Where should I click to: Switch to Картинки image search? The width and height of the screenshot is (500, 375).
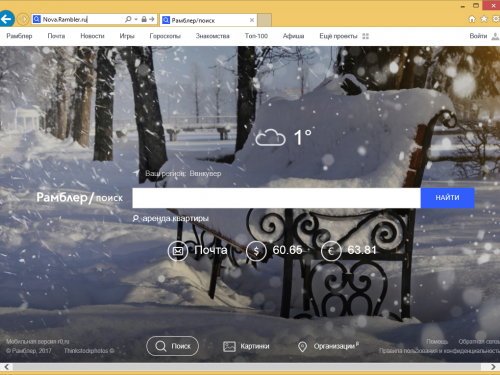click(x=255, y=346)
